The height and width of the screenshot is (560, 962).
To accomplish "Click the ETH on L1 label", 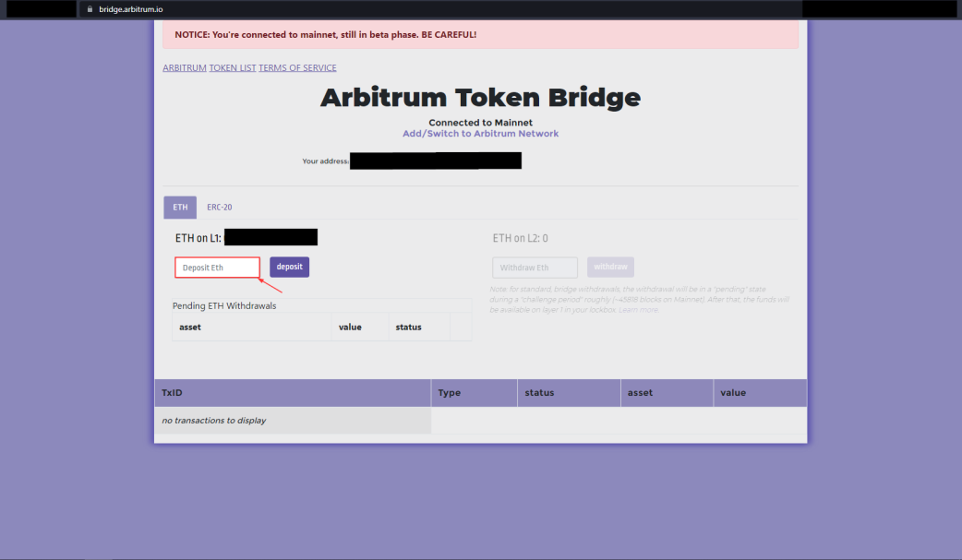I will point(198,238).
